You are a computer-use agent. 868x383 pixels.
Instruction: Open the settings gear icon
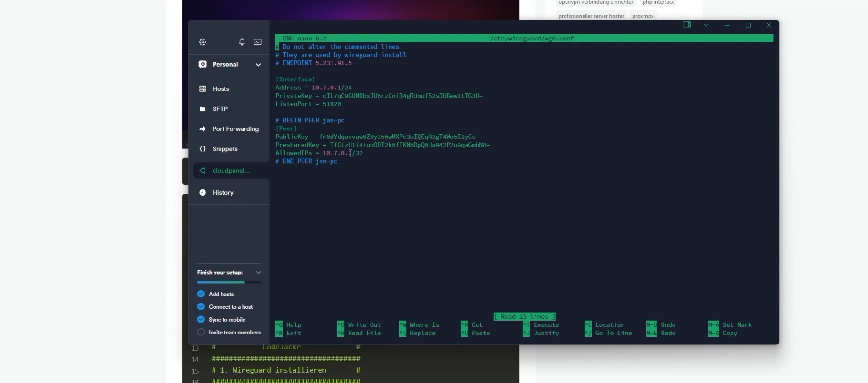click(203, 42)
